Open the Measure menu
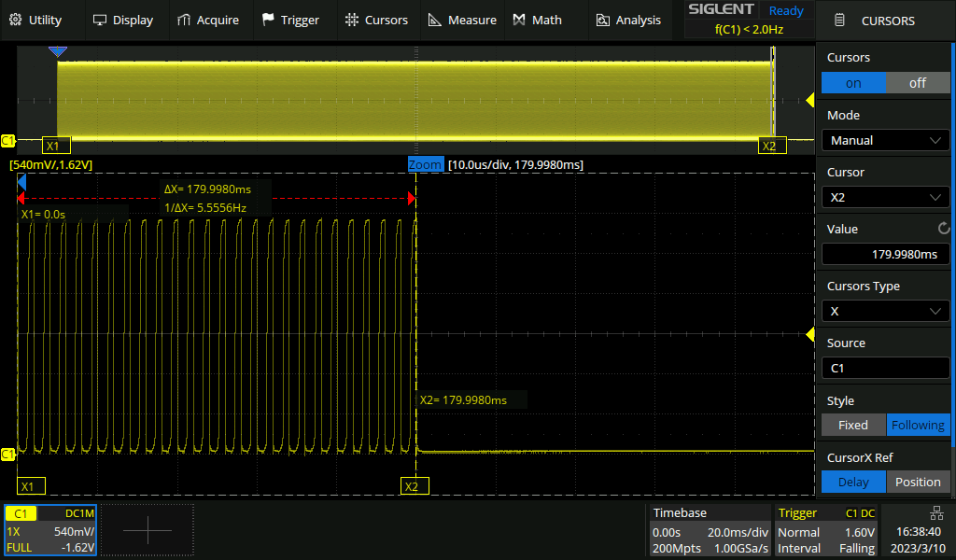This screenshot has height=560, width=956. pyautogui.click(x=463, y=21)
